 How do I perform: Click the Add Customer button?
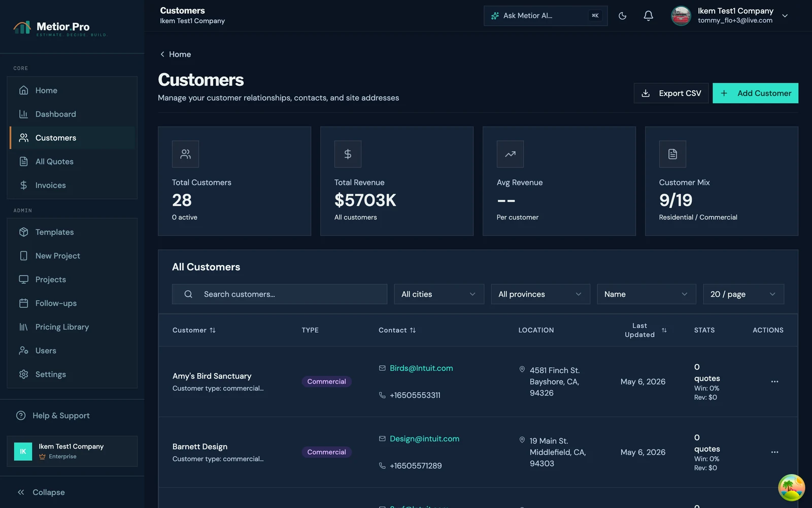pos(755,93)
